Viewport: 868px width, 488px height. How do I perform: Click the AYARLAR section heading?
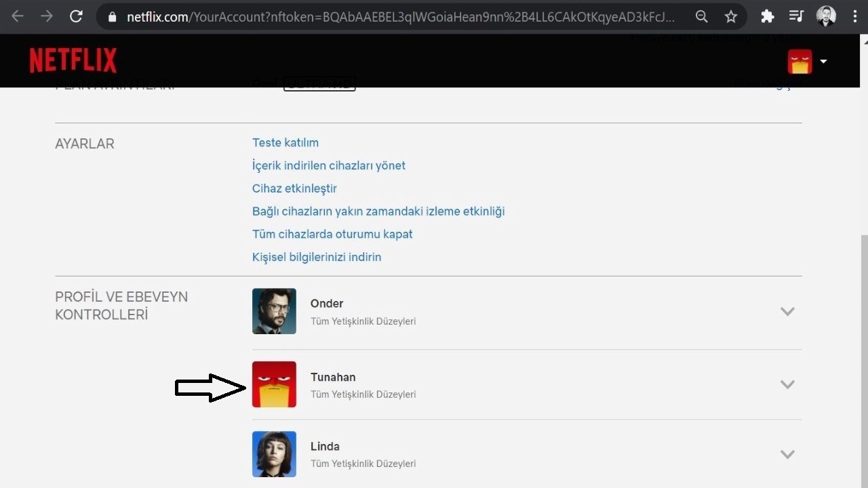[85, 144]
